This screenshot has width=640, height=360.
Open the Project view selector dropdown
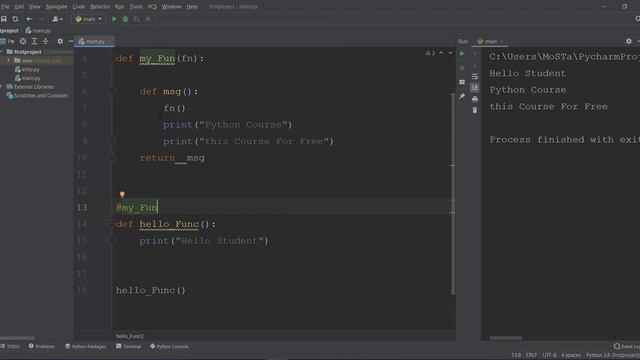coord(7,41)
